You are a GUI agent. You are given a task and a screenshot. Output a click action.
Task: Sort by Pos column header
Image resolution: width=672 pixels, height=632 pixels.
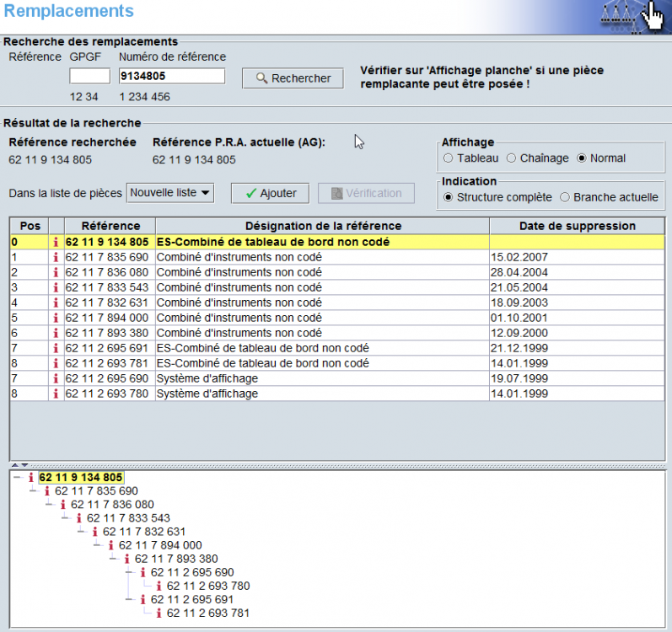pos(30,226)
